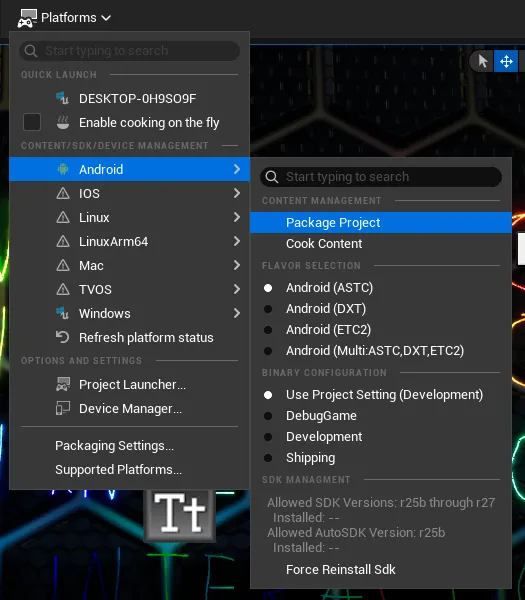Click the Project Launcher icon
Image resolution: width=525 pixels, height=600 pixels.
click(63, 384)
